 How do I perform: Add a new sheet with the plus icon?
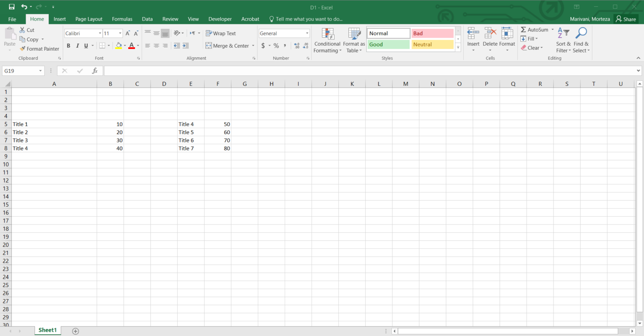[75, 331]
